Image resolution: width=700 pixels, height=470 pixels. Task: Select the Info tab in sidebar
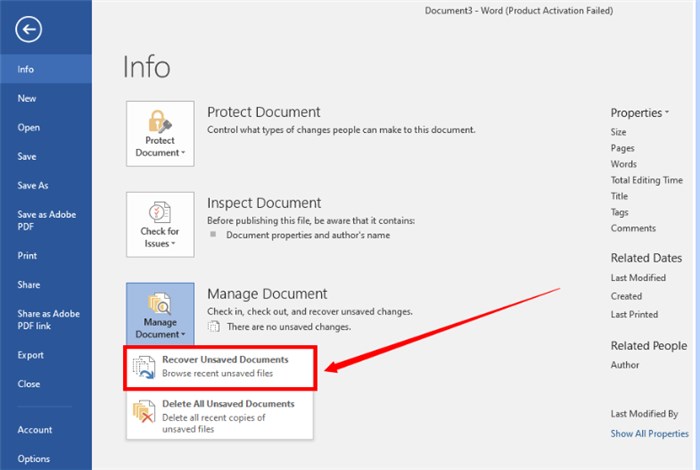46,69
